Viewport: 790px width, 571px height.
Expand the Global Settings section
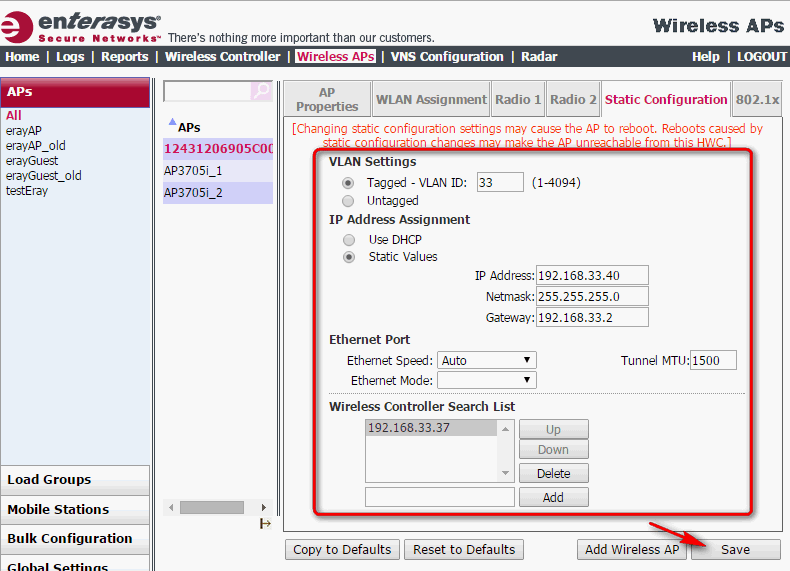coord(75,564)
